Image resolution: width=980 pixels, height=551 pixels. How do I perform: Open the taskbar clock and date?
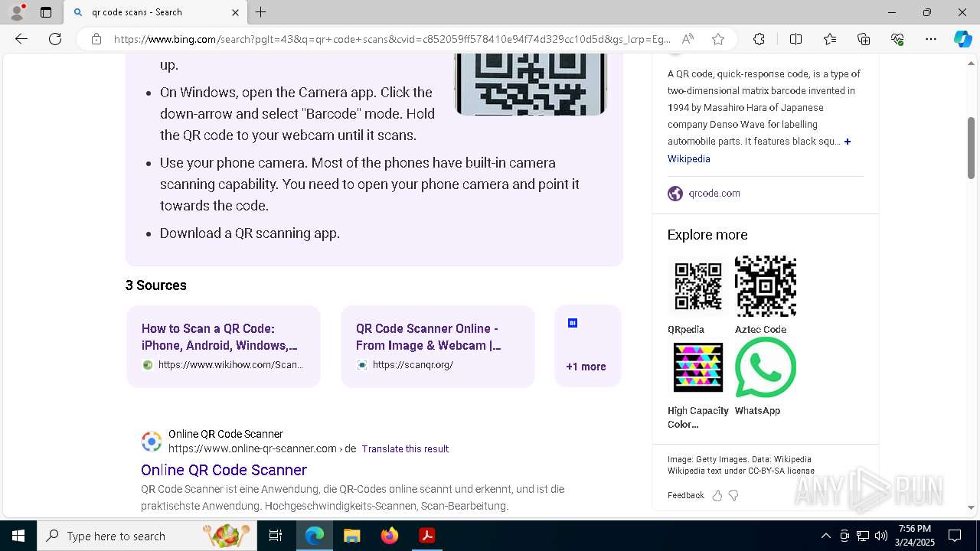[x=915, y=536]
